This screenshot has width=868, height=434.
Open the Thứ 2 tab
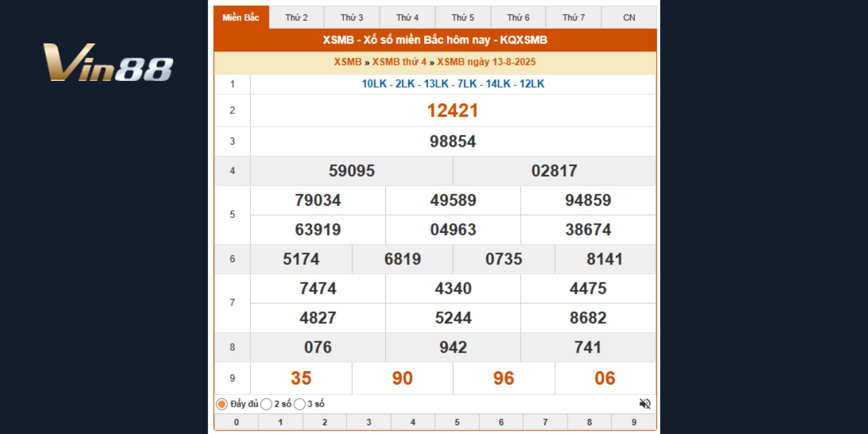pos(297,17)
